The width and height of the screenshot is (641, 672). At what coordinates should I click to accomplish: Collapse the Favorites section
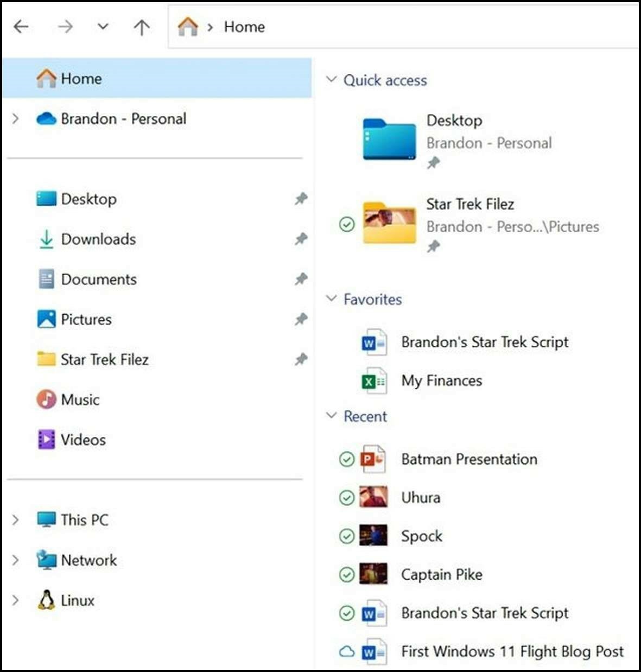point(331,299)
